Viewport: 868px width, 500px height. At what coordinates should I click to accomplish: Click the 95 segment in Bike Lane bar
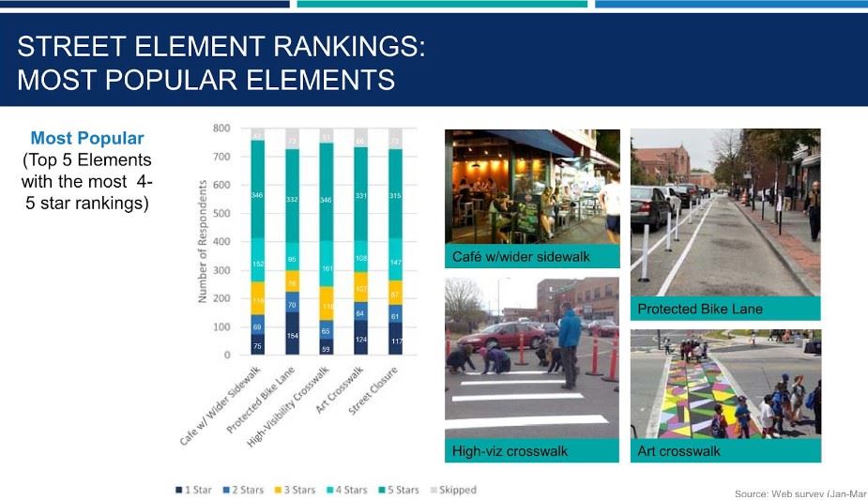[292, 257]
